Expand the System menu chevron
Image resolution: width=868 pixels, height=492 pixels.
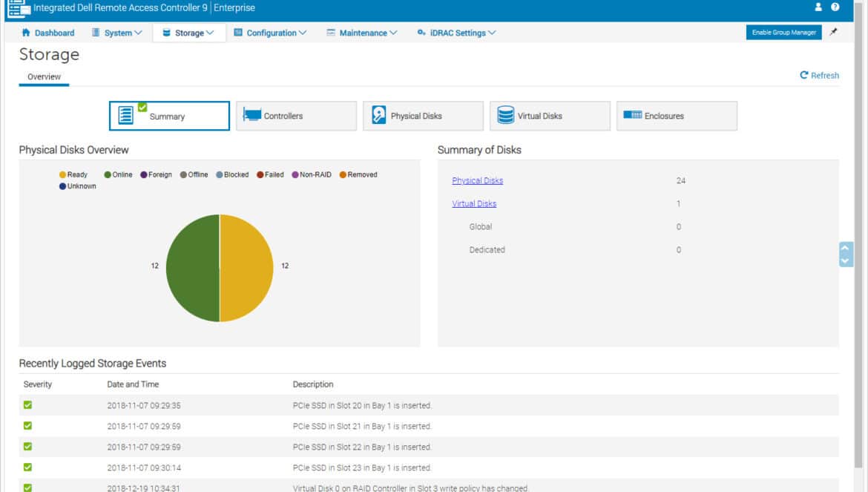pyautogui.click(x=139, y=33)
